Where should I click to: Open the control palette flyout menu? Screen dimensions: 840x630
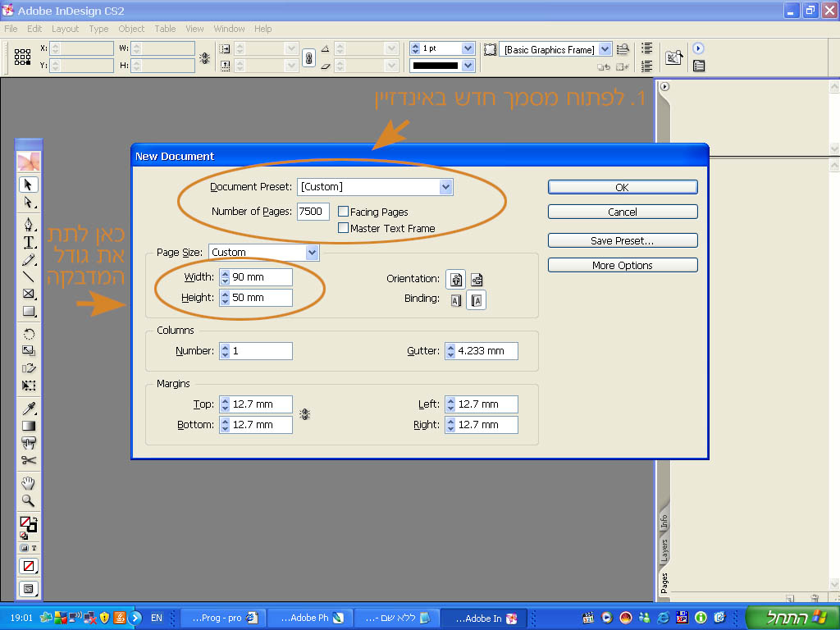pyautogui.click(x=698, y=48)
